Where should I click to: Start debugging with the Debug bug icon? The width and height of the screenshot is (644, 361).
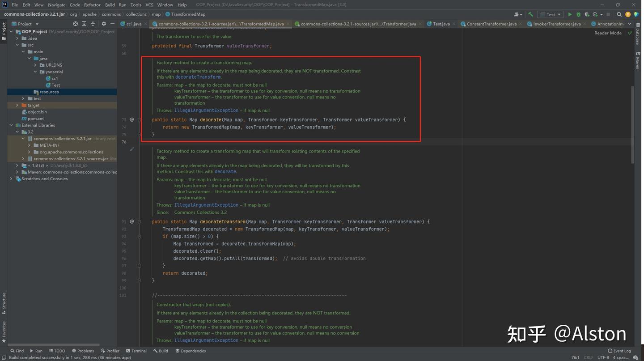pos(578,14)
